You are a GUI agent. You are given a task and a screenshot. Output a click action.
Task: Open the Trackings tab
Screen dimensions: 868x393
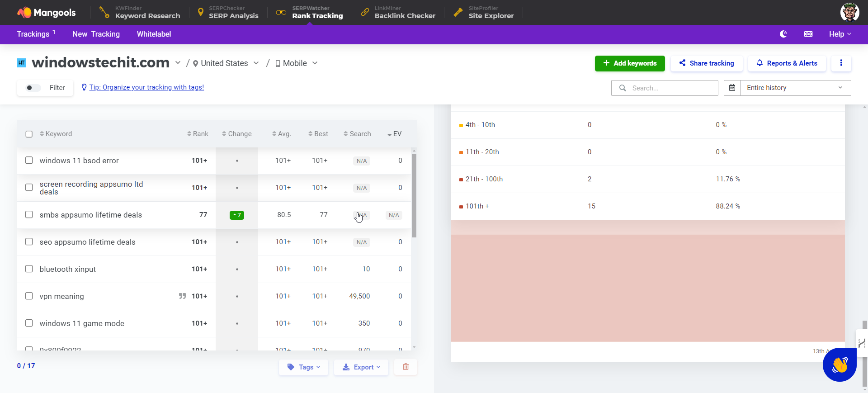click(x=36, y=34)
